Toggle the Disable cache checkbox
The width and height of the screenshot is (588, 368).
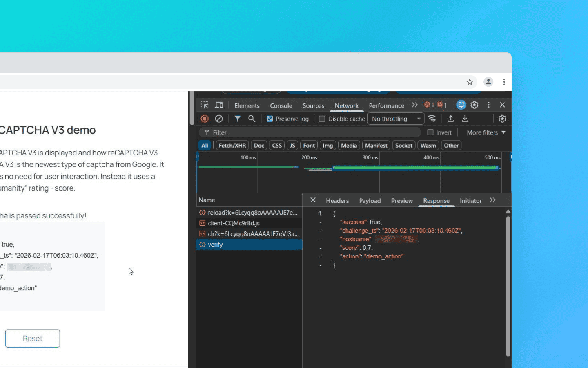pyautogui.click(x=322, y=119)
